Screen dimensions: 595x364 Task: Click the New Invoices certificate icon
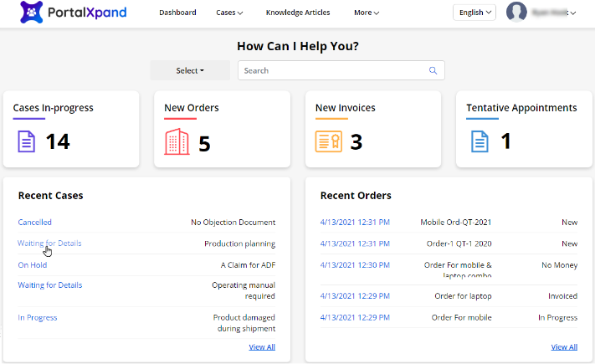tap(328, 141)
